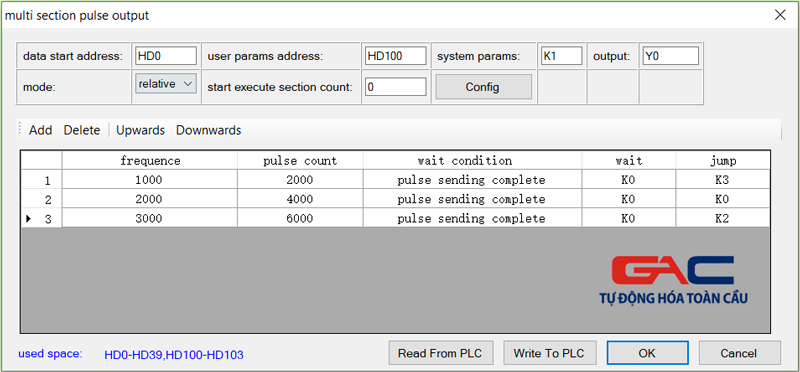Select wait condition cell in row 1
This screenshot has height=372, width=800.
(x=472, y=180)
